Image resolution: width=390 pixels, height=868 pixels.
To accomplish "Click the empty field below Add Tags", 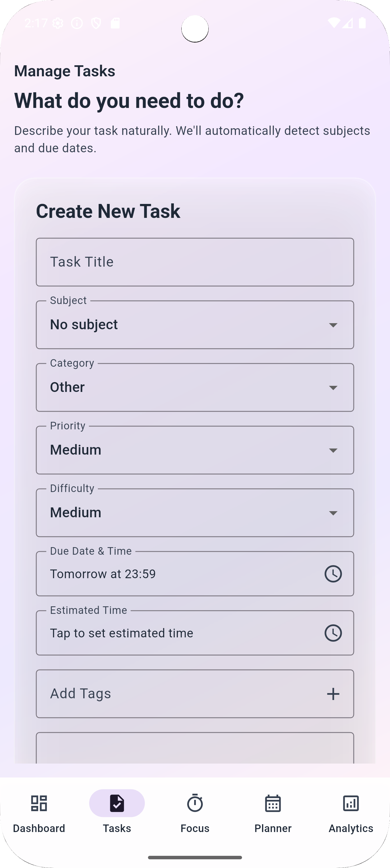I will point(195,748).
